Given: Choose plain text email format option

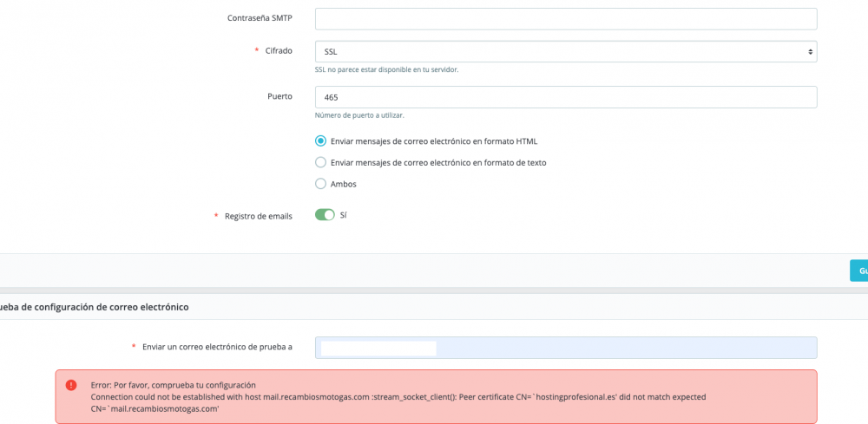Looking at the screenshot, I should click(x=321, y=162).
